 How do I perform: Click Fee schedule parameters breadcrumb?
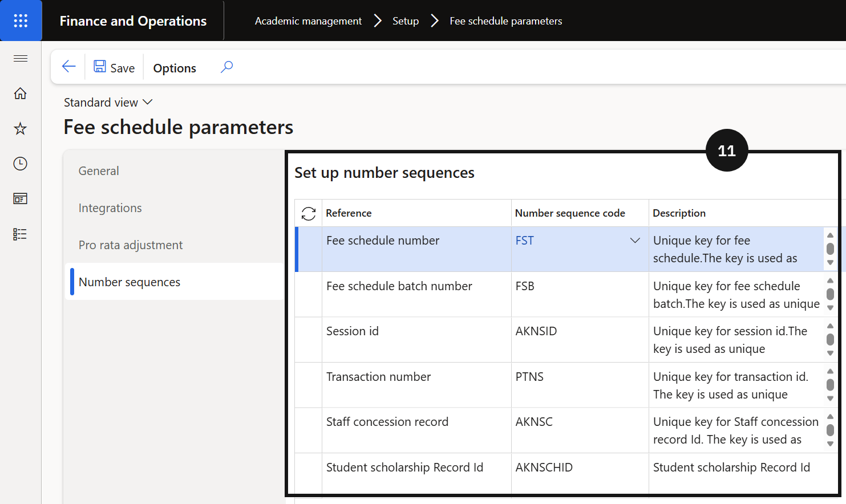(506, 21)
